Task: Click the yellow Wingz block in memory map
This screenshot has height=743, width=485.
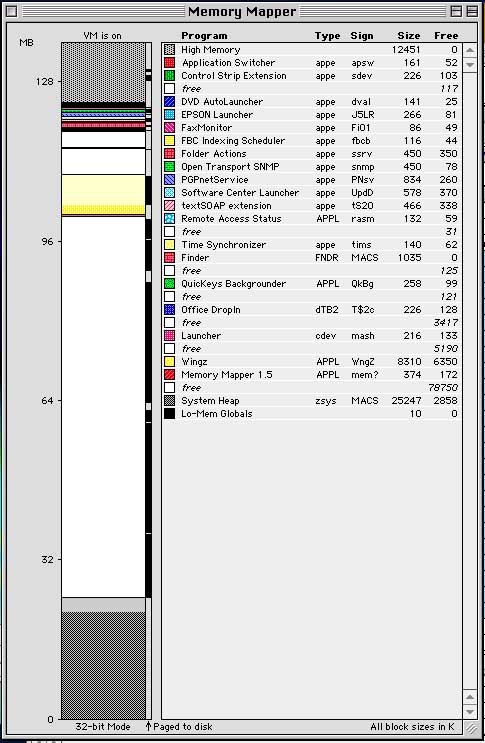Action: pyautogui.click(x=103, y=194)
